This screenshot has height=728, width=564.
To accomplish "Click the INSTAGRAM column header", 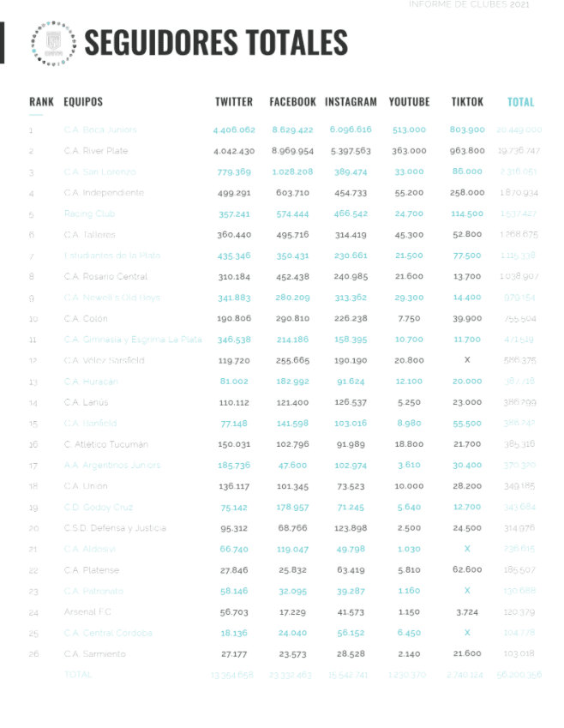I will tap(351, 102).
